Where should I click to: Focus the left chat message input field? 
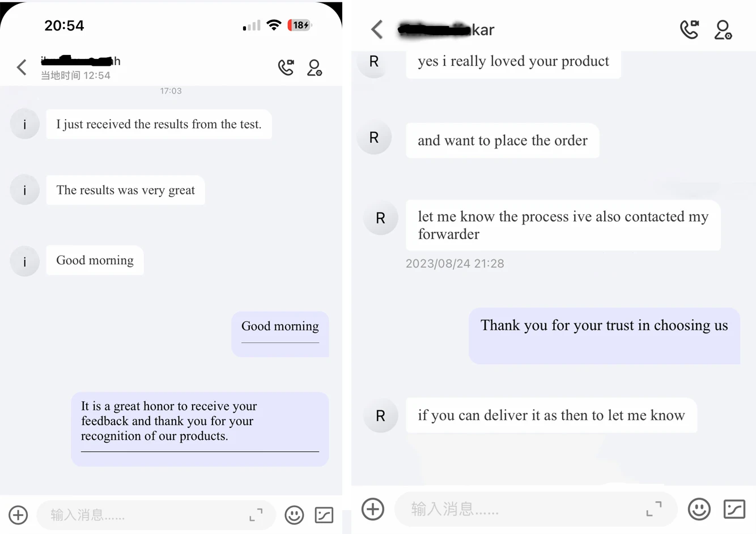[x=142, y=515]
